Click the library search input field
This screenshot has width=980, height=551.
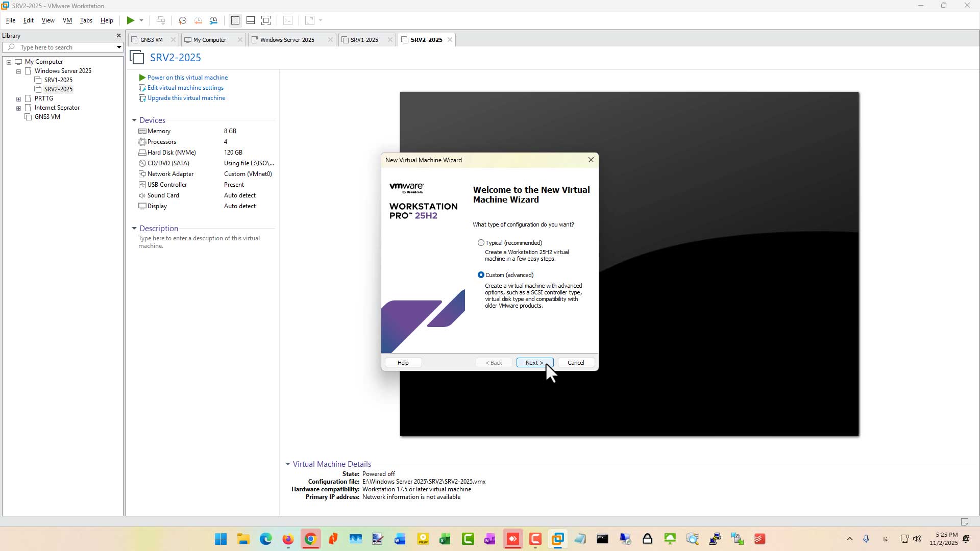tap(63, 47)
